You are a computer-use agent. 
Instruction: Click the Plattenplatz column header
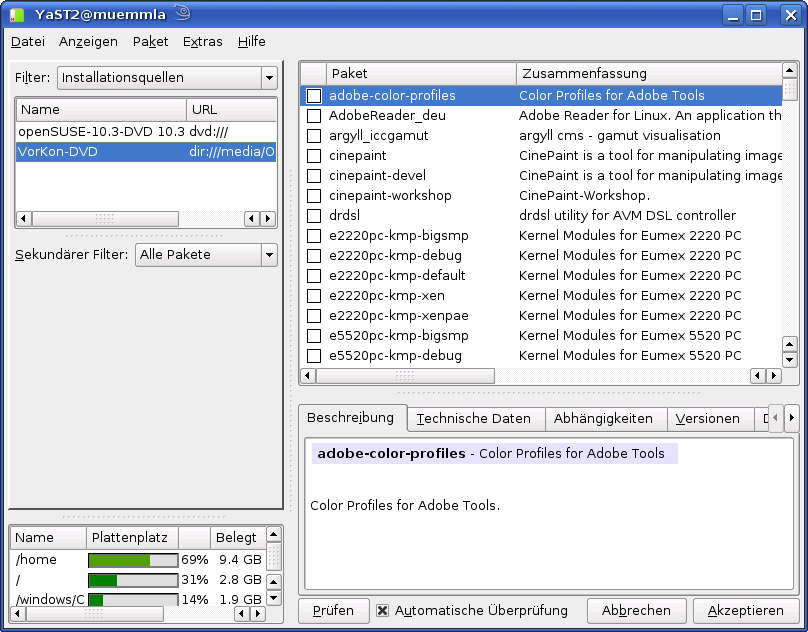[132, 538]
